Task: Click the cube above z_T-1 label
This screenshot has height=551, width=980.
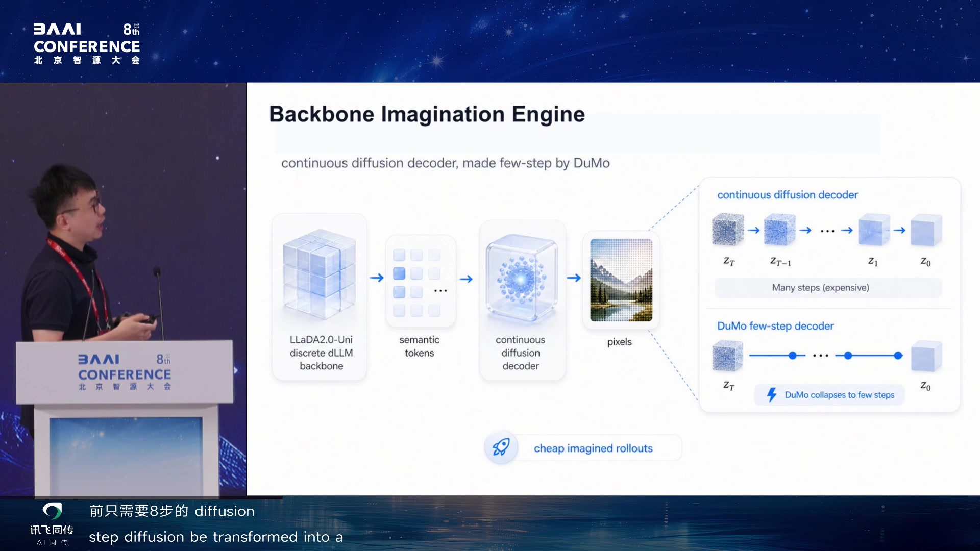Action: (x=779, y=230)
